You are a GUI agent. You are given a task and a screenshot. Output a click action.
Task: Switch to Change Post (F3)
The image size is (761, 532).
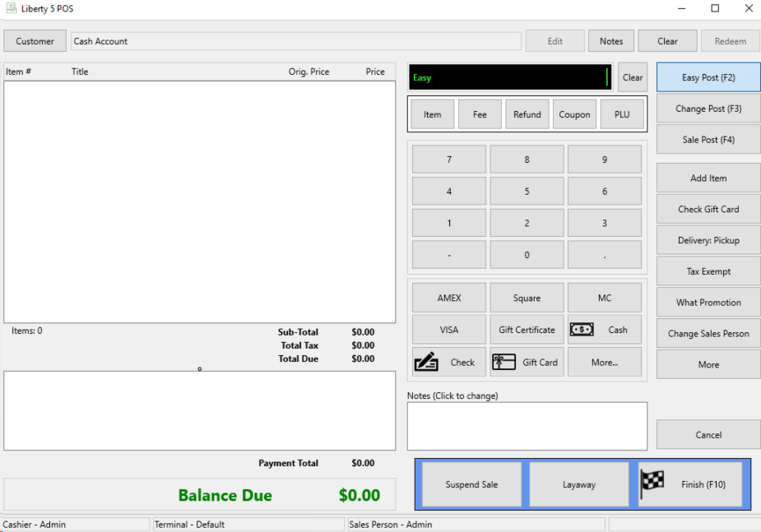pos(708,109)
